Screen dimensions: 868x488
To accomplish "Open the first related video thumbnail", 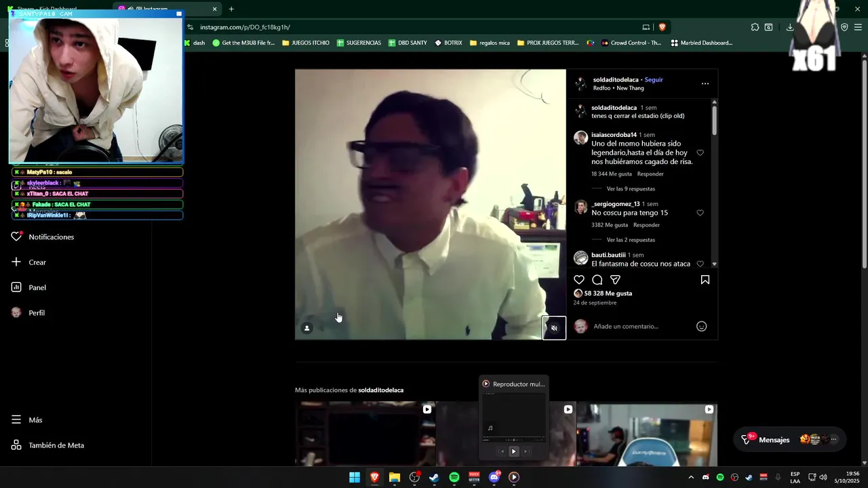I will click(x=365, y=434).
